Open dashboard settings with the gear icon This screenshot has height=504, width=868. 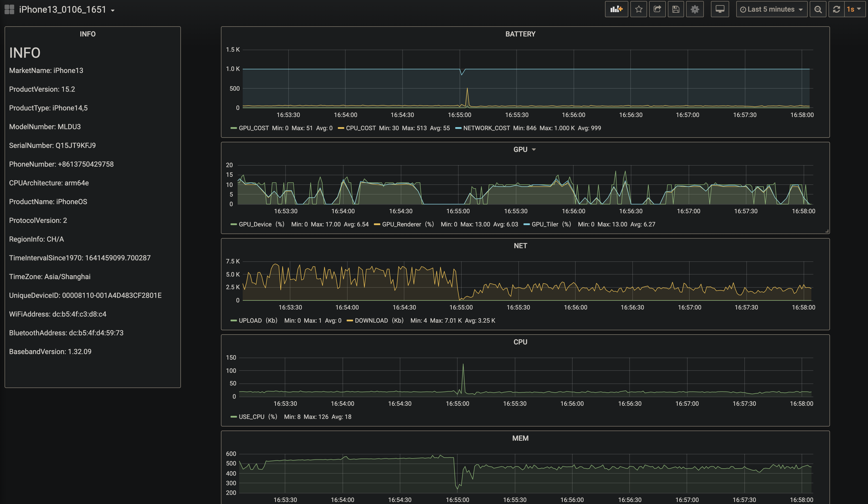[x=695, y=9]
